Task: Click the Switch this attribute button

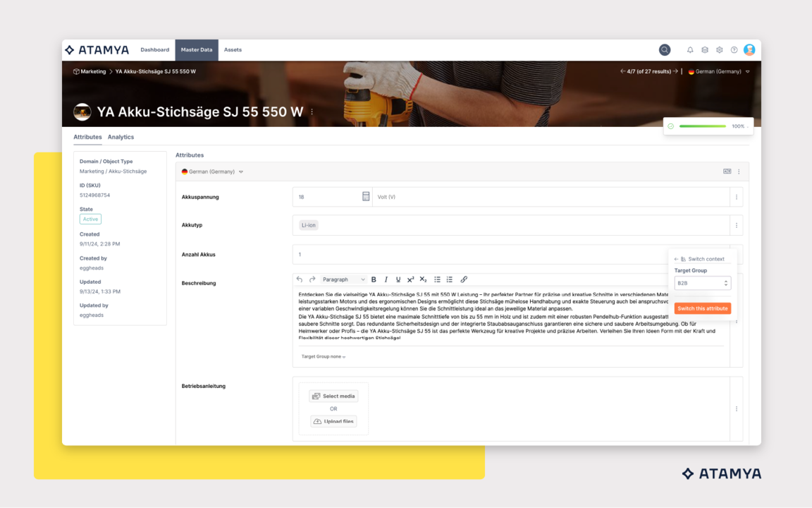Action: coord(703,308)
